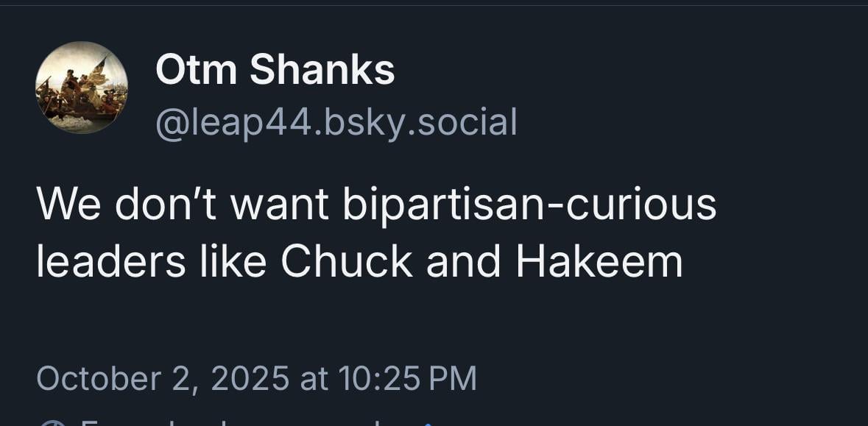Click "Otm" in the display name
The height and width of the screenshot is (426, 868).
(196, 71)
